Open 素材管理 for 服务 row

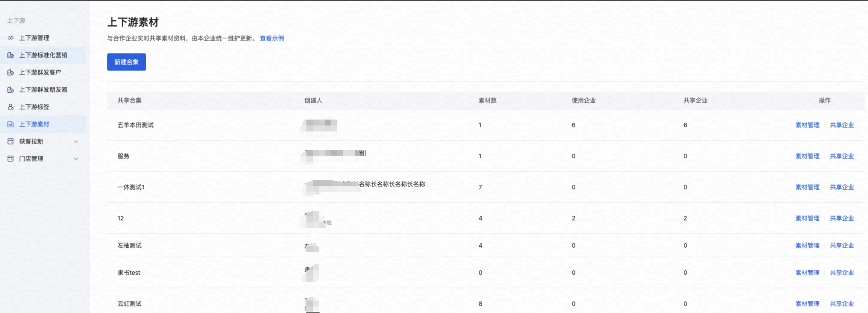pyautogui.click(x=807, y=156)
